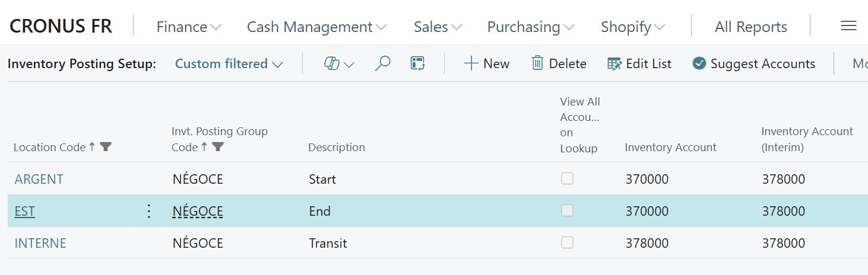This screenshot has height=275, width=868.
Task: Click the Invt. Posting Group Code filter icon
Action: pyautogui.click(x=218, y=147)
